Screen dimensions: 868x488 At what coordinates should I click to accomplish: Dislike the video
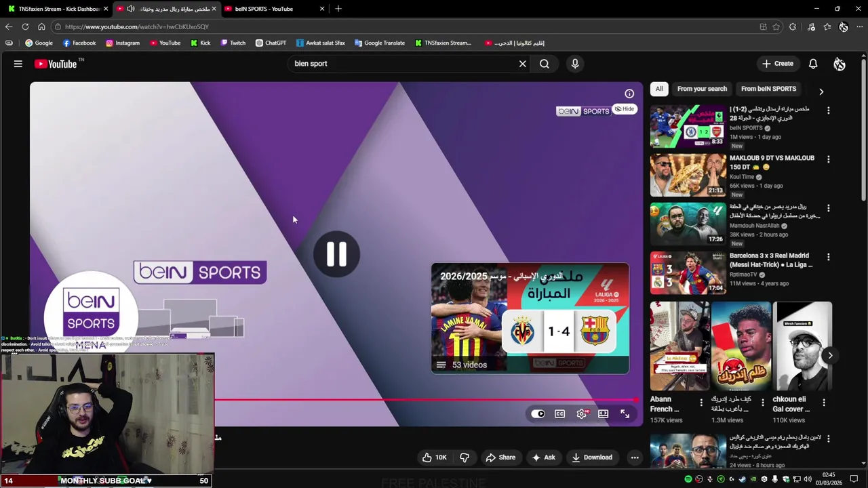[465, 457]
